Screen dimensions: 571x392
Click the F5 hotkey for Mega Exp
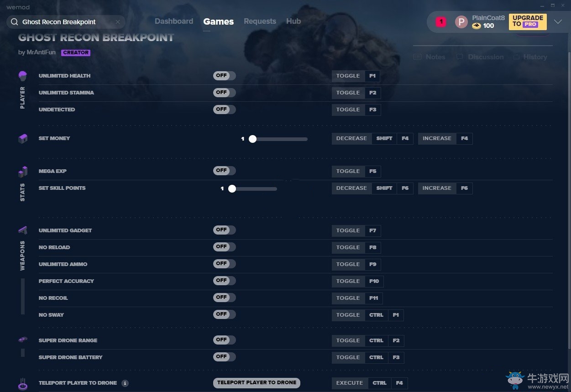click(x=373, y=172)
